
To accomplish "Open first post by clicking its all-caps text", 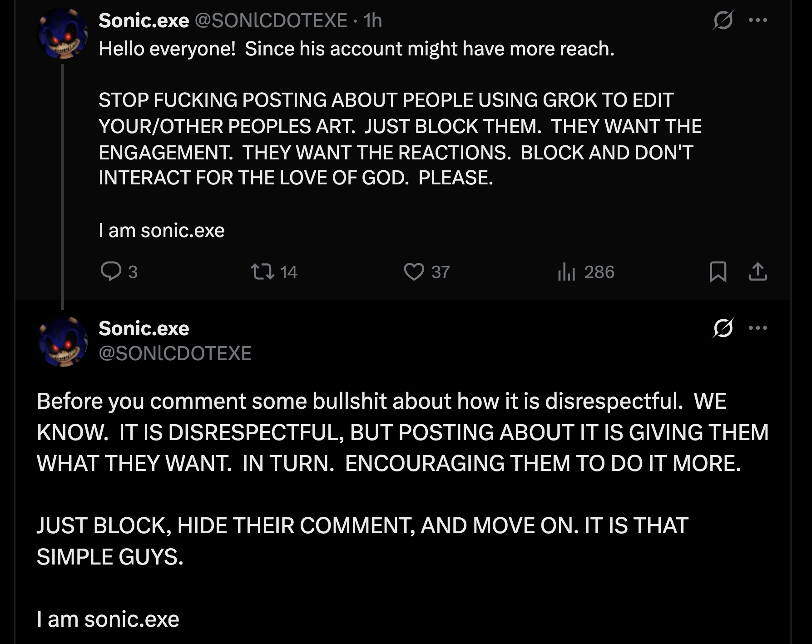I will click(386, 139).
